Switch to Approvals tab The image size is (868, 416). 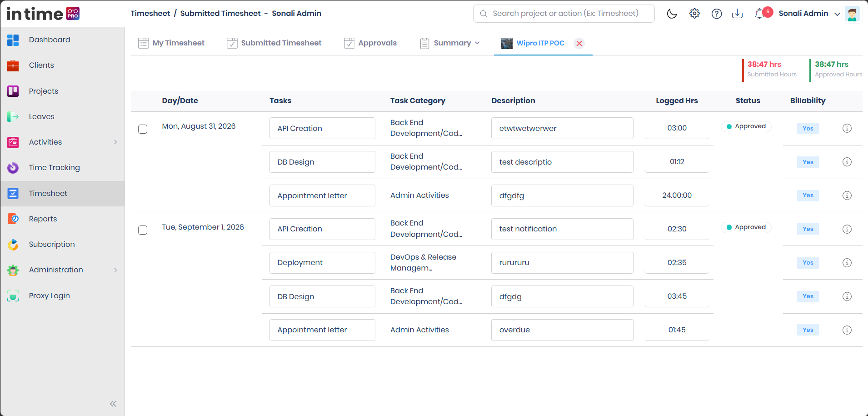click(370, 43)
